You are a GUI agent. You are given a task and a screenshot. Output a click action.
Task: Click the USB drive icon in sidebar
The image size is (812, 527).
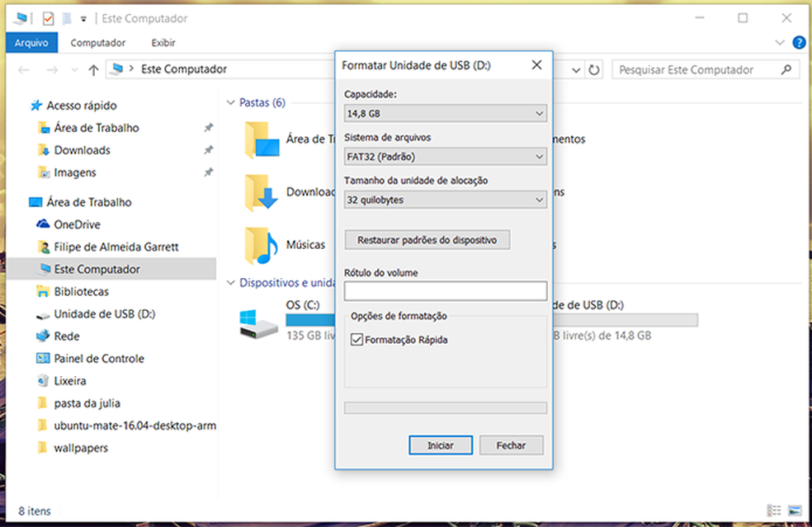coord(43,315)
